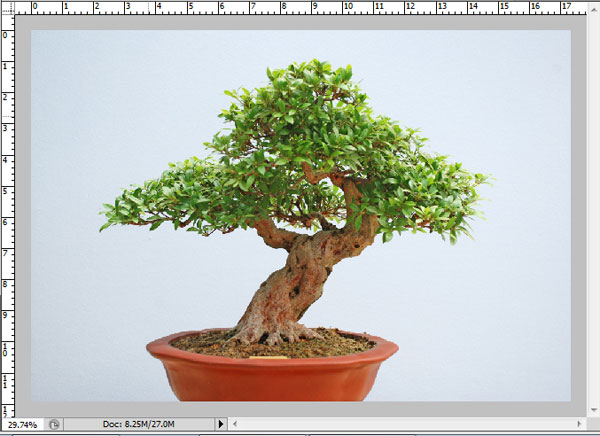This screenshot has width=600, height=436.
Task: Click the vertical scrollbar up arrow
Action: [593, 9]
